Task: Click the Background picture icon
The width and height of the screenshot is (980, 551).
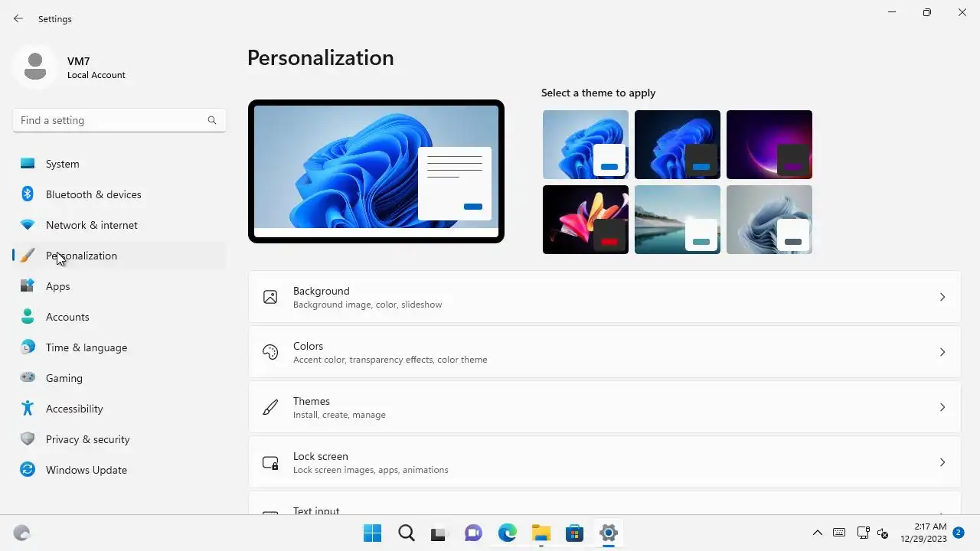Action: tap(270, 297)
